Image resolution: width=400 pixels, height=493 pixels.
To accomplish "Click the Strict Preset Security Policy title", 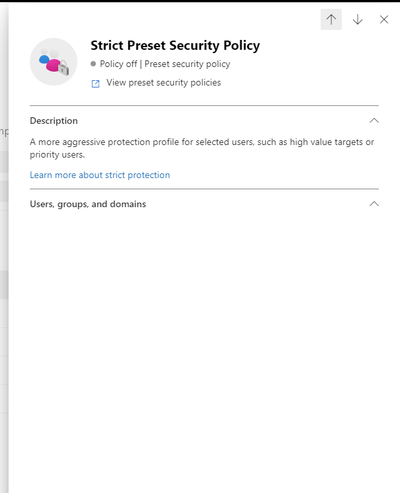I will (x=175, y=46).
